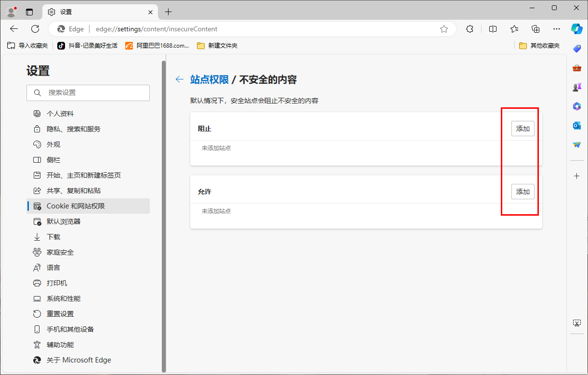The height and width of the screenshot is (375, 588).
Task: Open the Collections icon
Action: (536, 29)
